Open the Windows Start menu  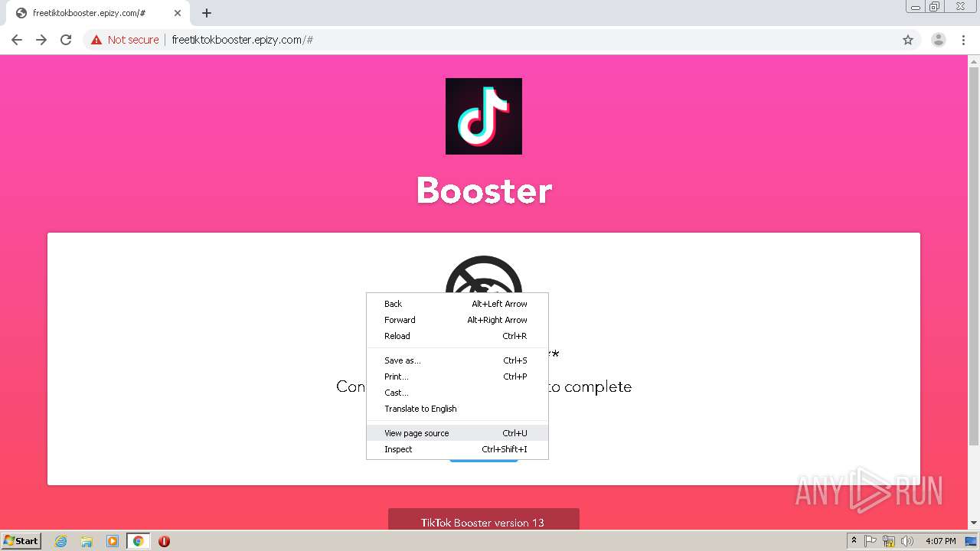(21, 541)
